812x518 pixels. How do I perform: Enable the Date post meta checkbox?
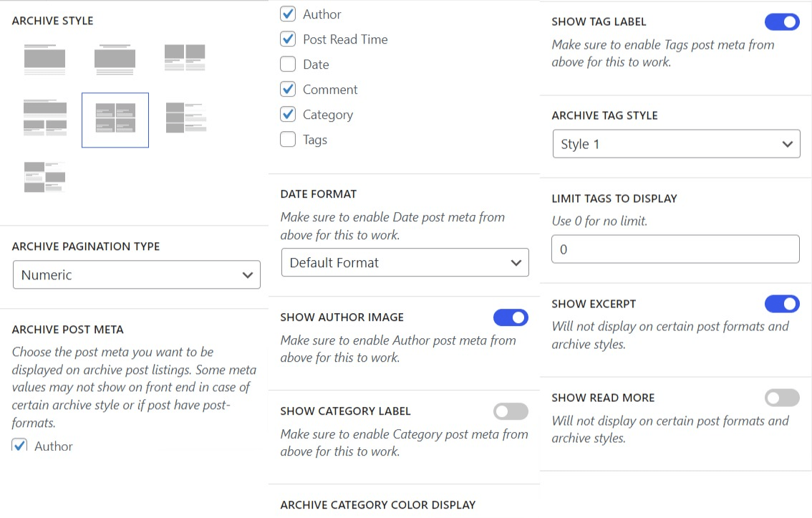pos(288,64)
